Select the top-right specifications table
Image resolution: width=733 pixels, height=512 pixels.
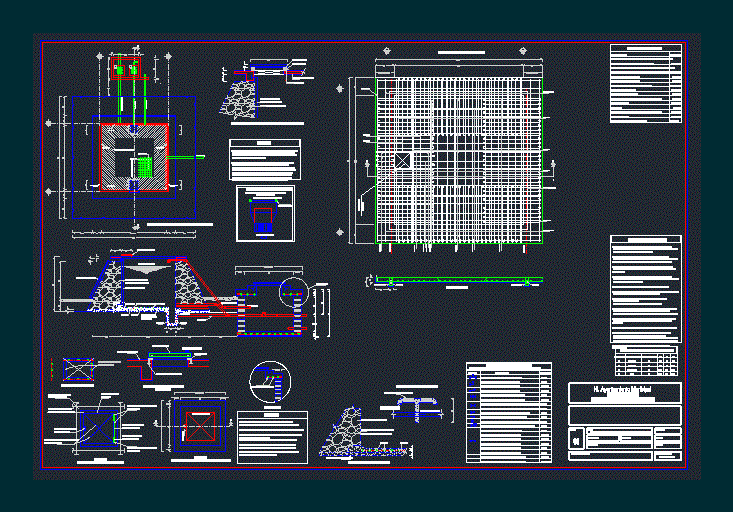pyautogui.click(x=645, y=83)
